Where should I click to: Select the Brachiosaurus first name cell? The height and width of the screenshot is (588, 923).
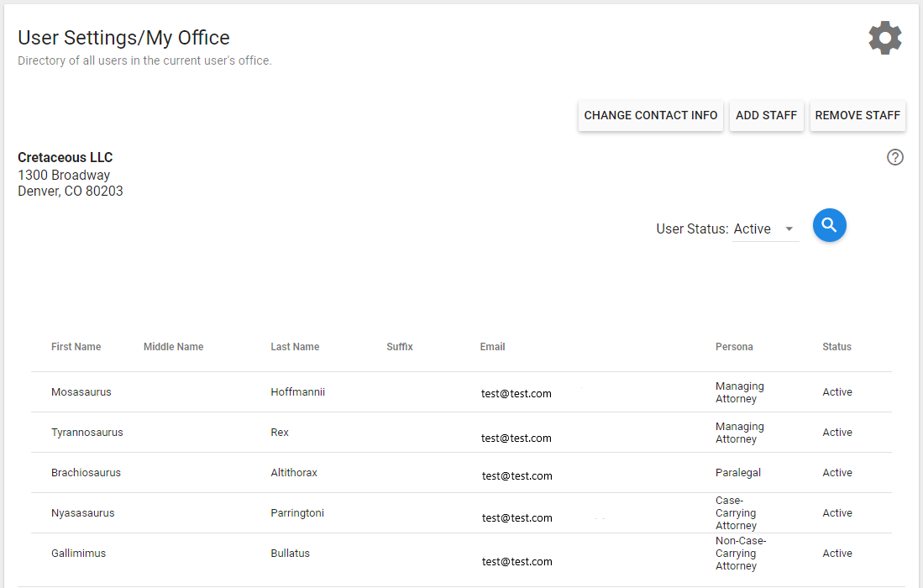pyautogui.click(x=86, y=473)
